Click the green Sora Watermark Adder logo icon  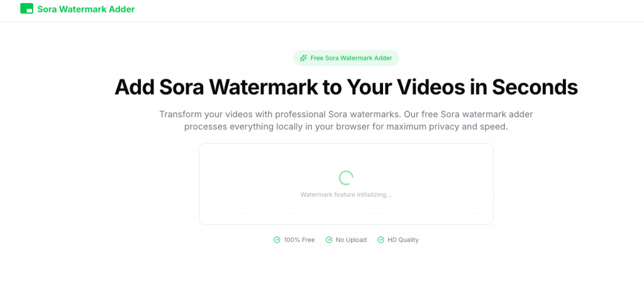click(26, 9)
